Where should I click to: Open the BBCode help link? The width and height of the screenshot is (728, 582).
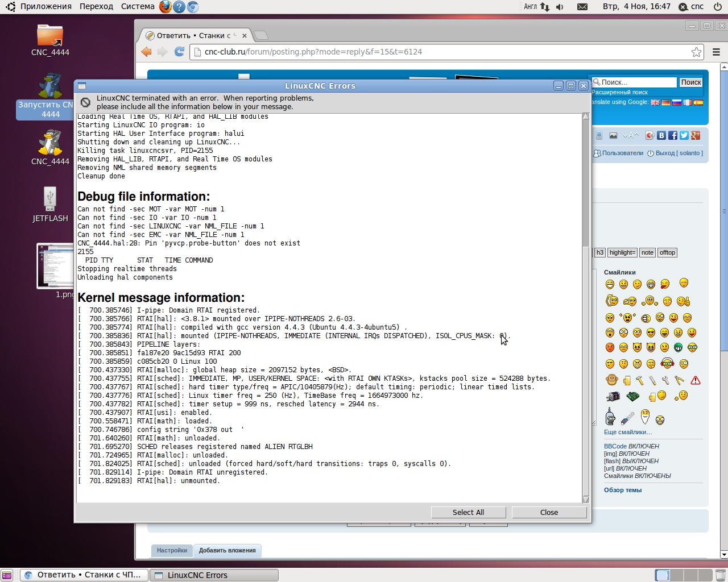615,446
